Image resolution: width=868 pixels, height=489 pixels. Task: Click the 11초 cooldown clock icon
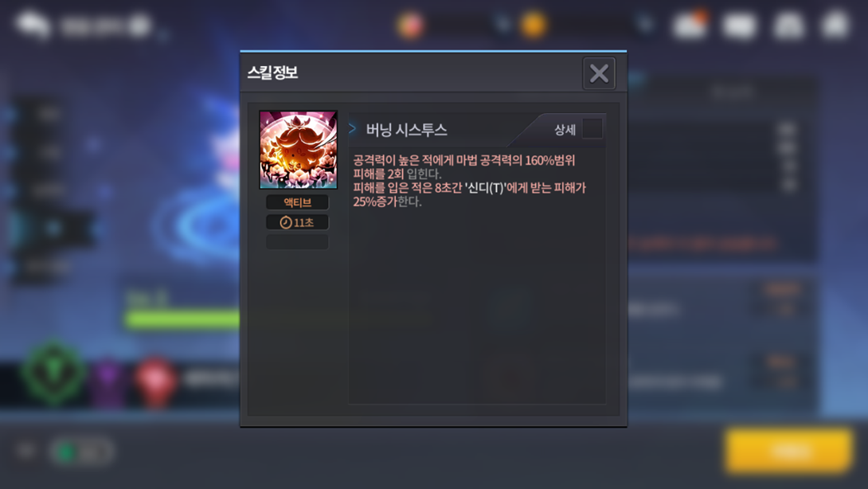[x=286, y=222]
